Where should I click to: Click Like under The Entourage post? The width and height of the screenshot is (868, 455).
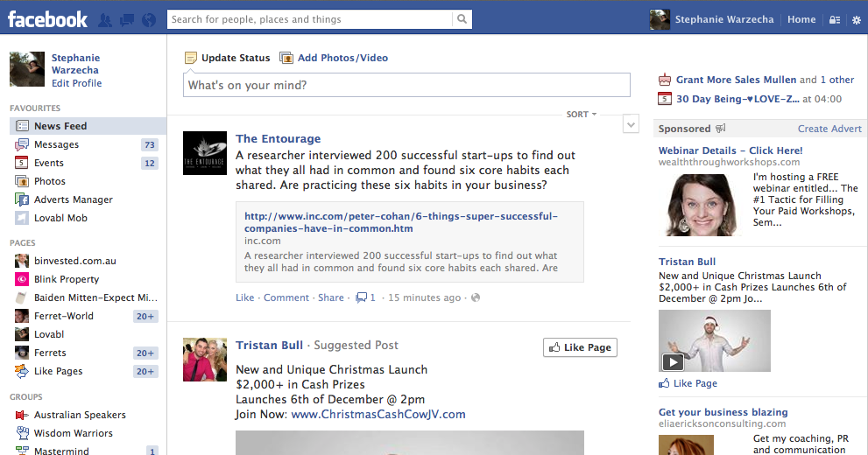[244, 297]
